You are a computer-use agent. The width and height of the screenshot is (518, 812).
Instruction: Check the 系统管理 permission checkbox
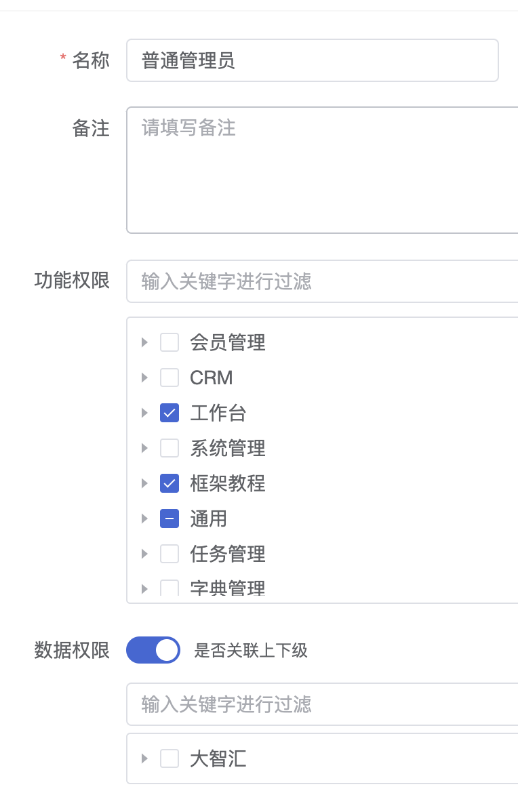pos(170,448)
